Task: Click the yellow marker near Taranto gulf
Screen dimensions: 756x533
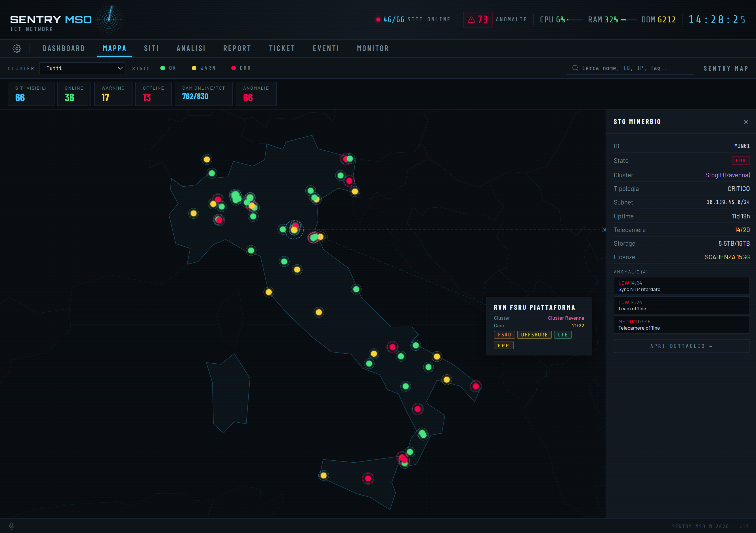Action: 446,380
